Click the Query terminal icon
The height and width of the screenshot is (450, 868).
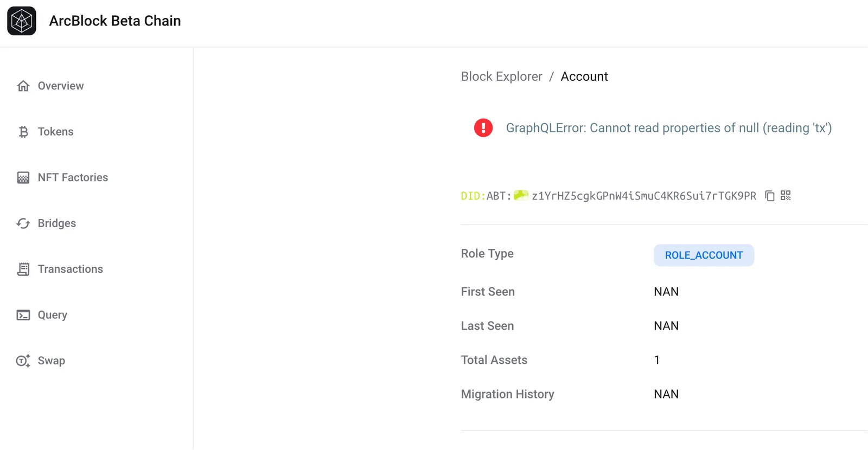point(23,315)
